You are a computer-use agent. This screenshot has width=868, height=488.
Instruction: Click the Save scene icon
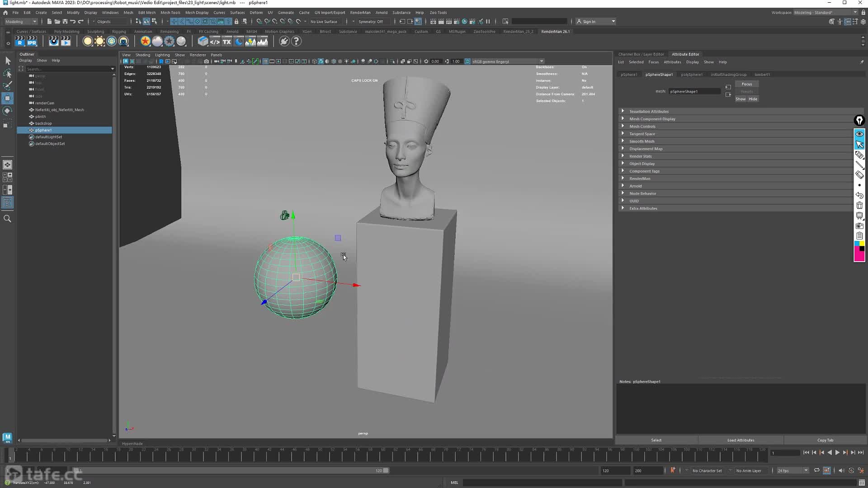click(65, 21)
